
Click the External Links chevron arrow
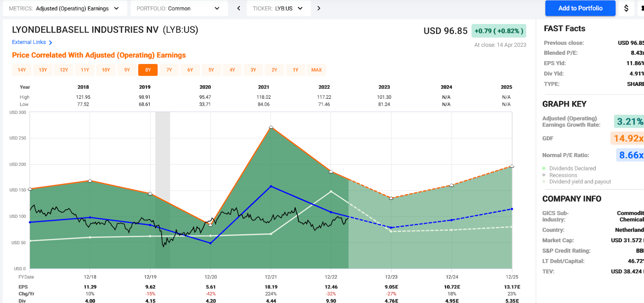tap(50, 42)
